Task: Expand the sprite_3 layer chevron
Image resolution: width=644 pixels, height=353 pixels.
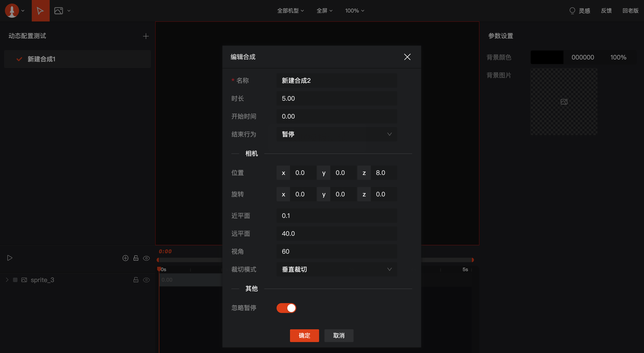Action: pyautogui.click(x=7, y=280)
